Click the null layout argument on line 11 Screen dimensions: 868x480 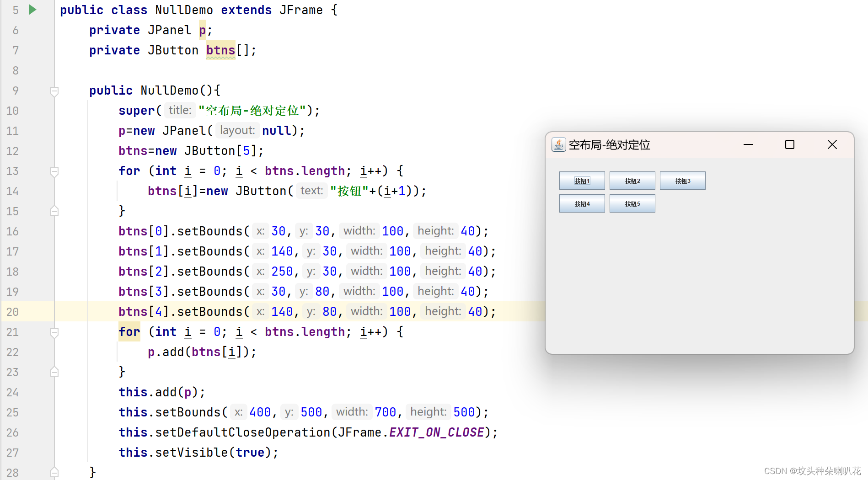pos(277,131)
